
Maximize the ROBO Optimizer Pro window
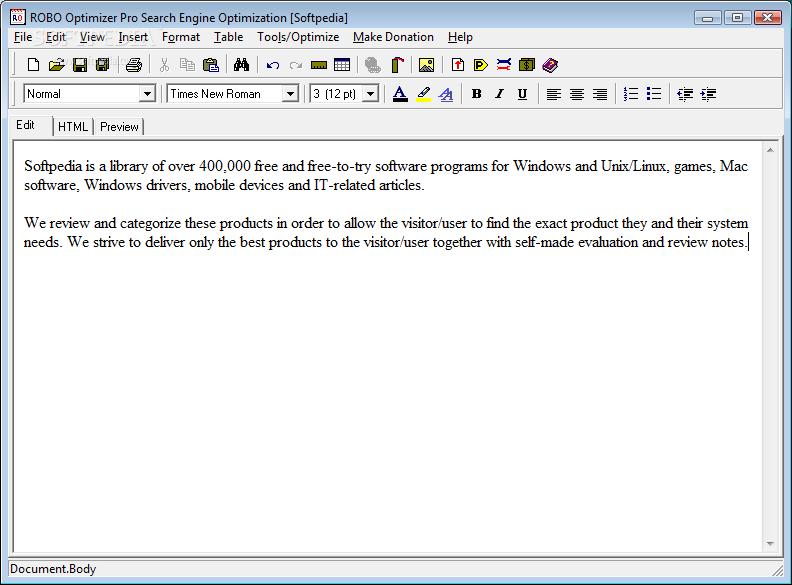pyautogui.click(x=737, y=18)
